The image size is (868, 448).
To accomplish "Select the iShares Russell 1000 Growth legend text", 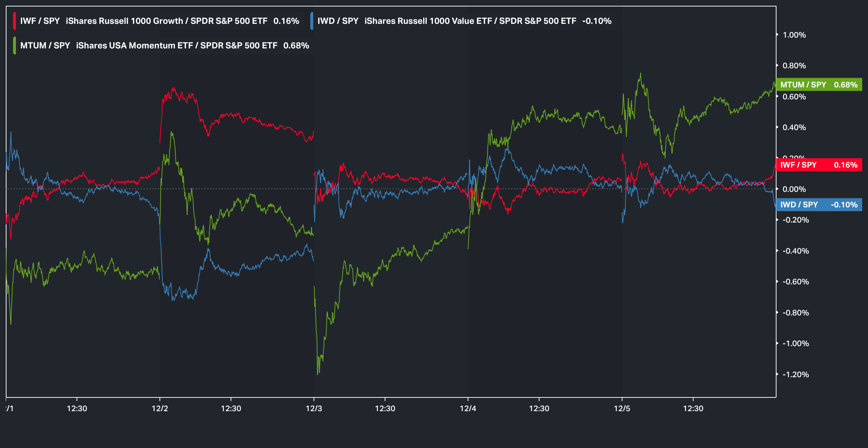I will (166, 21).
